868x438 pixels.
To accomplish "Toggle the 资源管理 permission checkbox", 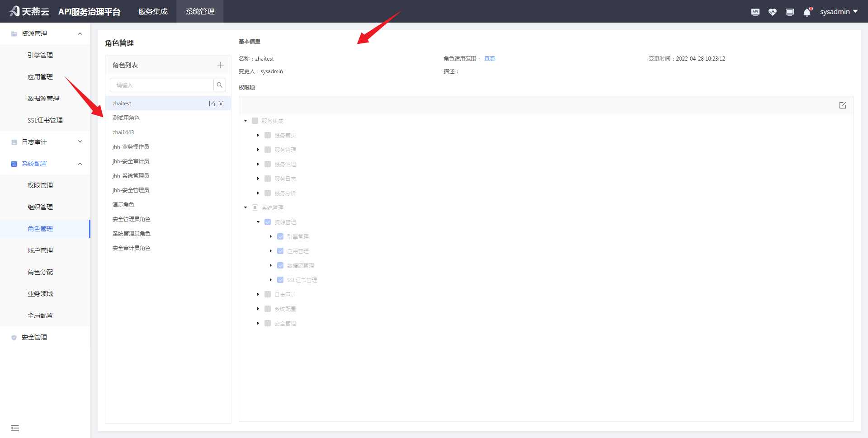I will (268, 222).
